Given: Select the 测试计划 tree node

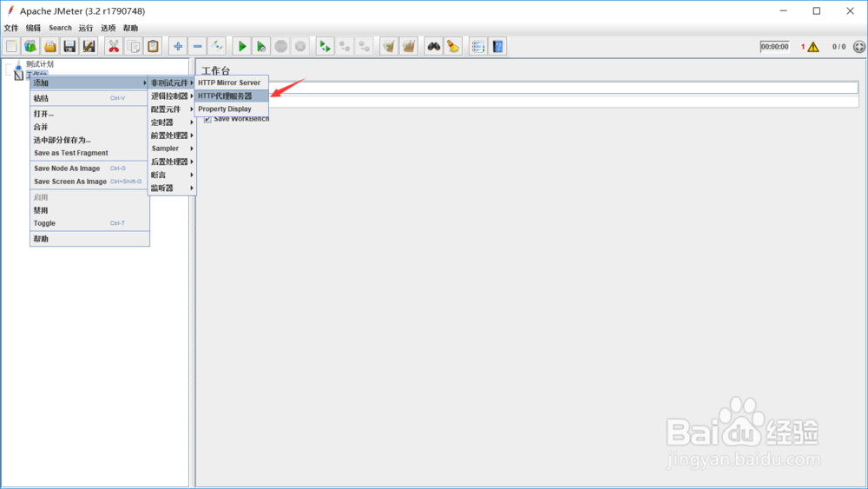Looking at the screenshot, I should point(40,64).
